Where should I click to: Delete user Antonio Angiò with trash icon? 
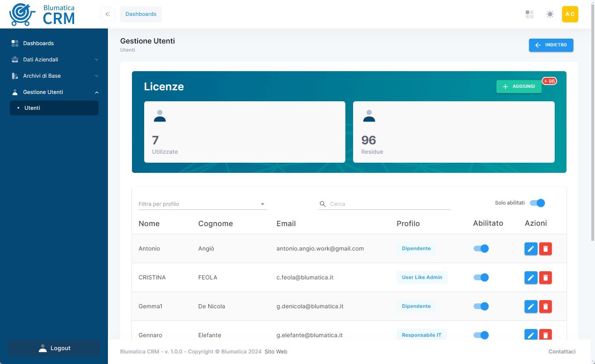pos(545,249)
